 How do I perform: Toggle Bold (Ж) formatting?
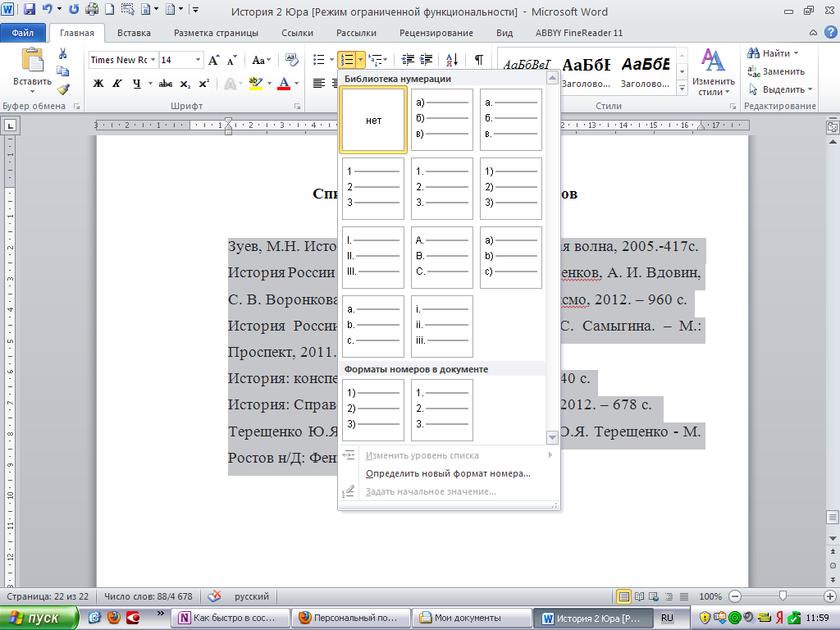pos(98,84)
